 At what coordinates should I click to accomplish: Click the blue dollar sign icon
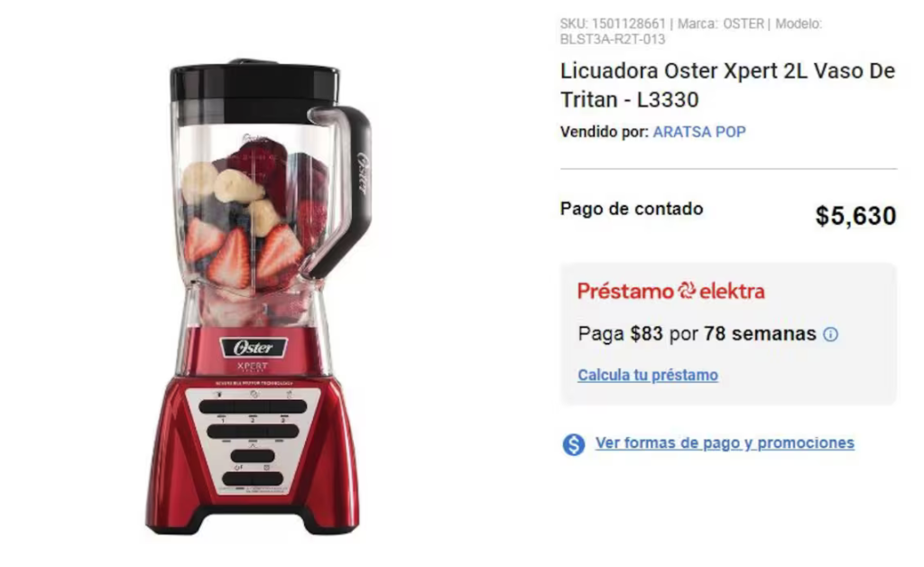[x=573, y=444]
